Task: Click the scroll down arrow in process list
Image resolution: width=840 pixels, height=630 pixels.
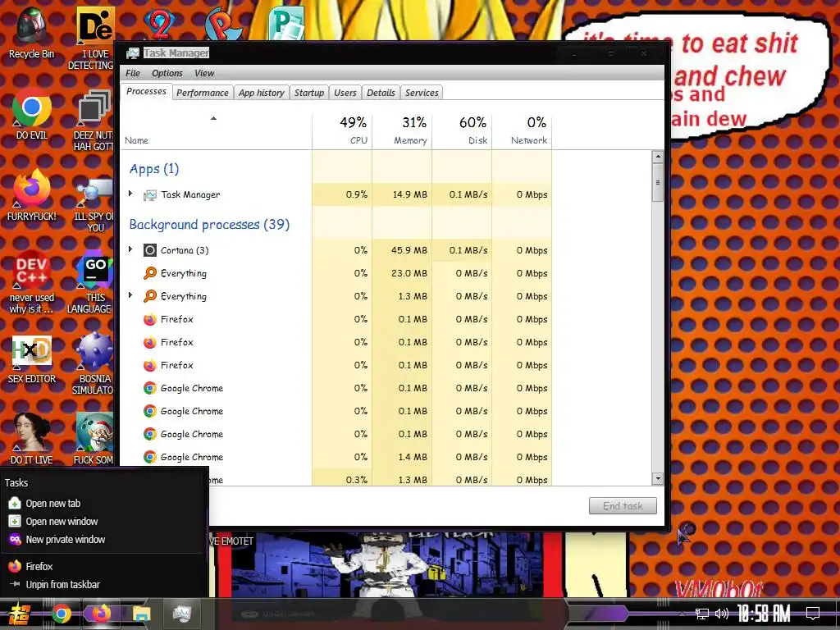Action: (658, 478)
